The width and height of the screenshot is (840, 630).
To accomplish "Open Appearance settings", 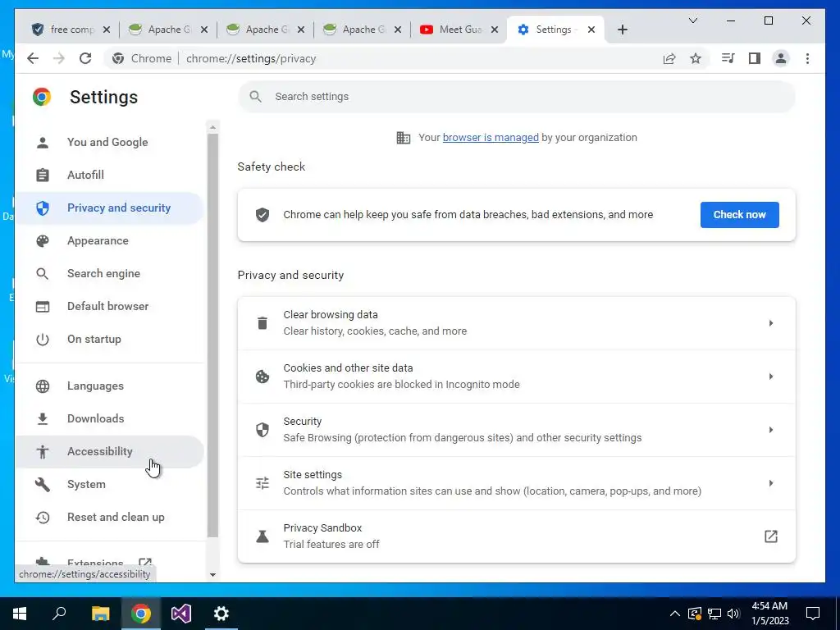I will point(109,240).
